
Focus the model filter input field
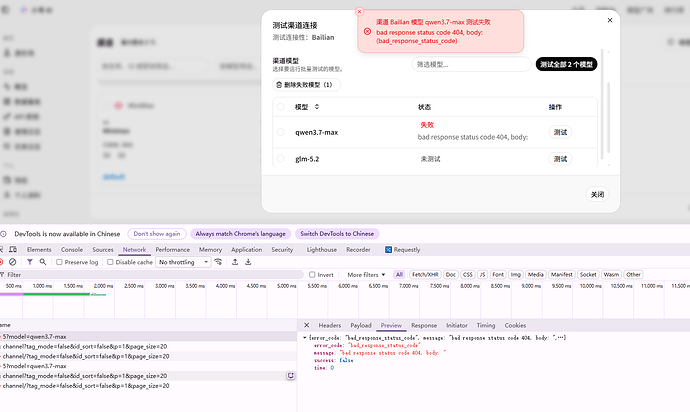point(471,64)
